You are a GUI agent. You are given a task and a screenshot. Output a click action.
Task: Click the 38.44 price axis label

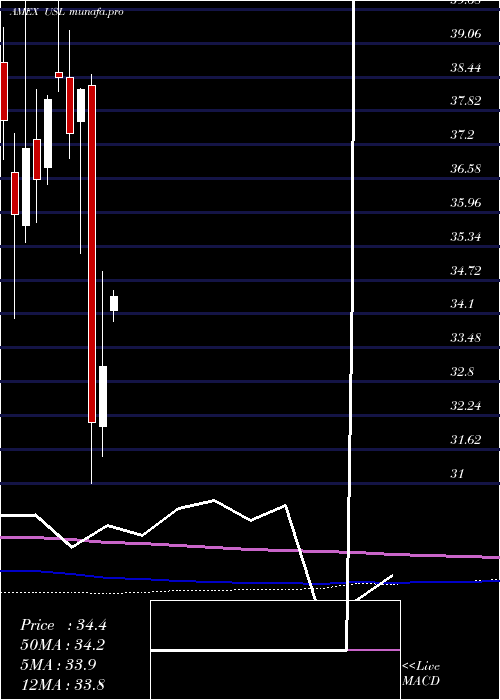click(466, 67)
